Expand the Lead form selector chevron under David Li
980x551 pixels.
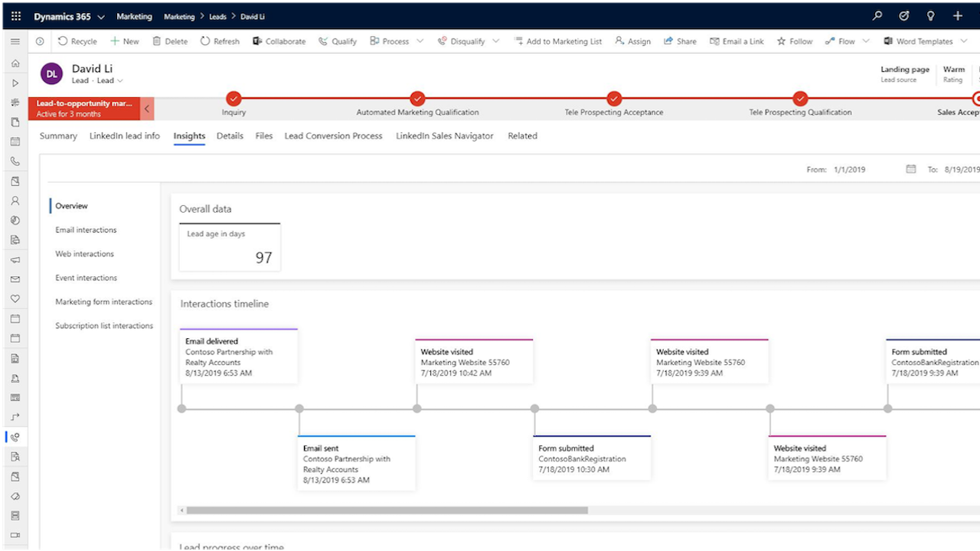coord(120,81)
